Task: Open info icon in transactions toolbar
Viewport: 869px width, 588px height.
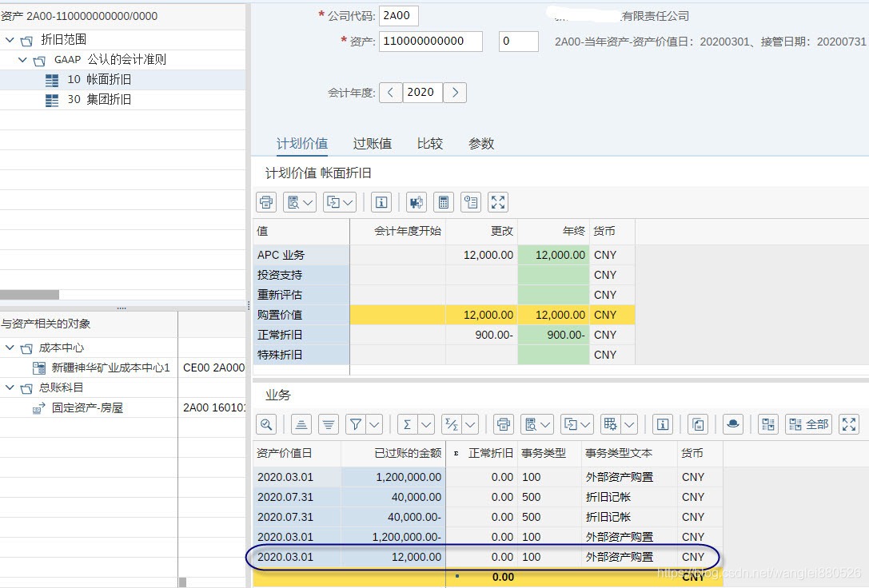Action: [662, 425]
